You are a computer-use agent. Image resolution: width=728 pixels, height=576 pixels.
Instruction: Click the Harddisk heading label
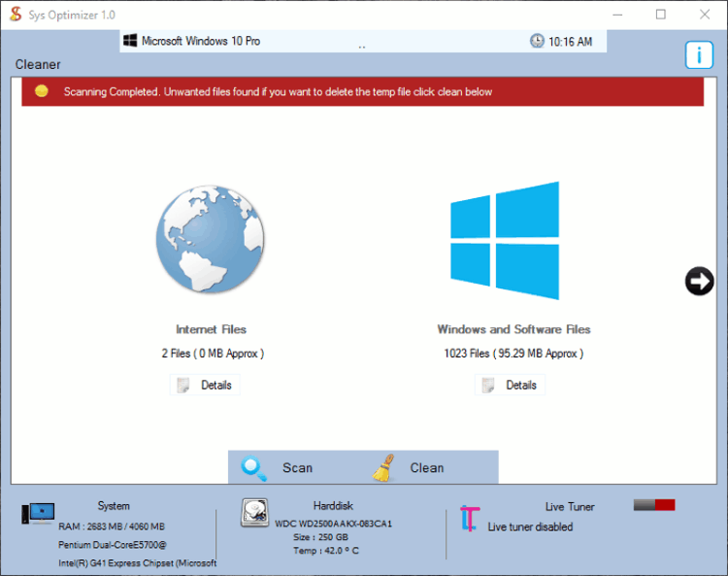[x=333, y=505]
